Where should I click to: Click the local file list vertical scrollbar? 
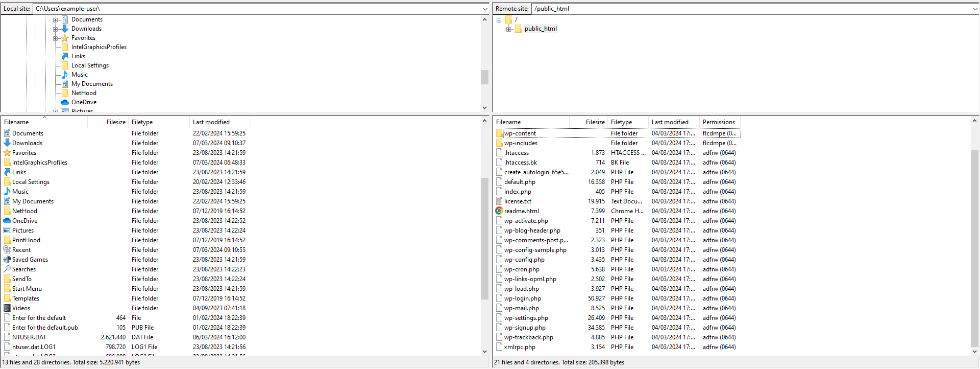(x=484, y=238)
